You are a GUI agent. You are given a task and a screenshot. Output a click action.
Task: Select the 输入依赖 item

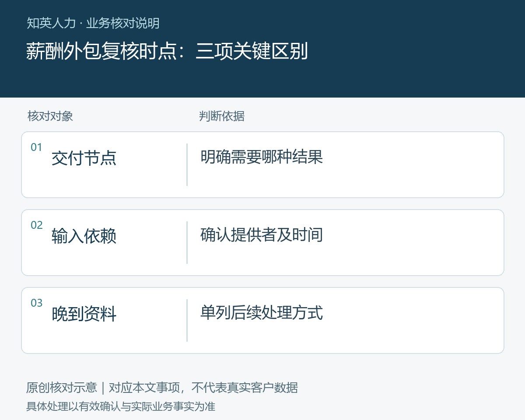(x=84, y=236)
